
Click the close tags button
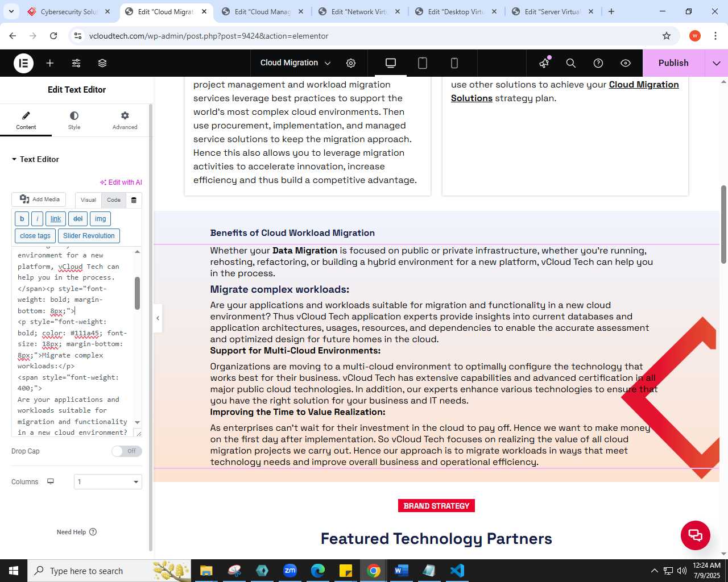pos(35,236)
